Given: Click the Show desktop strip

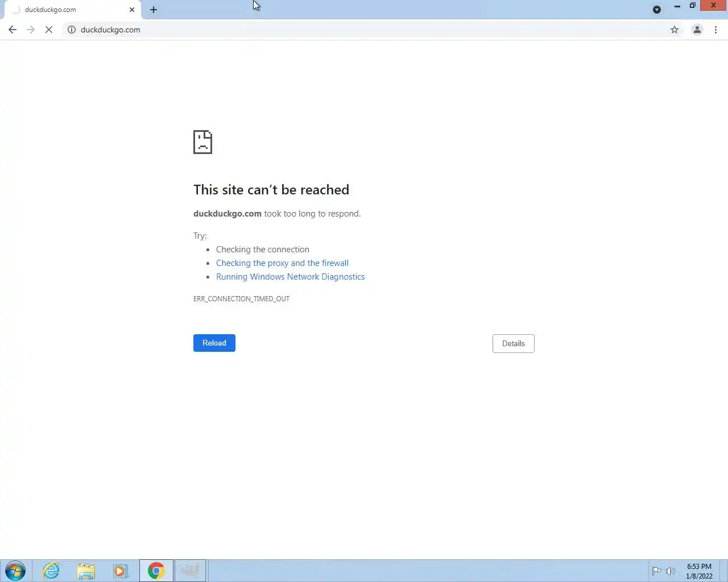Looking at the screenshot, I should point(724,571).
